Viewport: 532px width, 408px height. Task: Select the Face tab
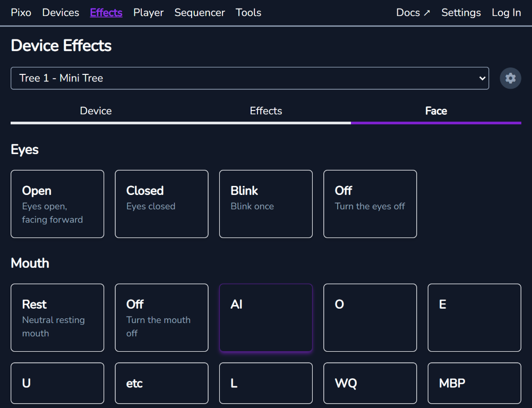coord(436,111)
